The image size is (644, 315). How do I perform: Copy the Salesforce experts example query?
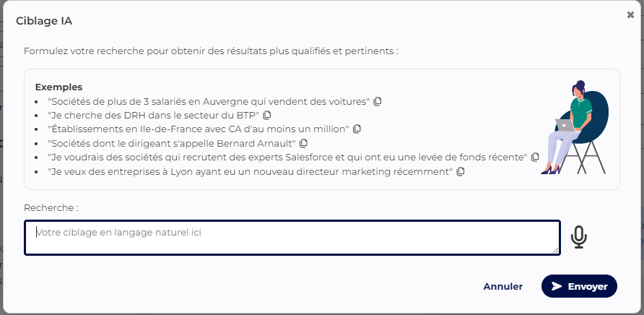point(535,157)
